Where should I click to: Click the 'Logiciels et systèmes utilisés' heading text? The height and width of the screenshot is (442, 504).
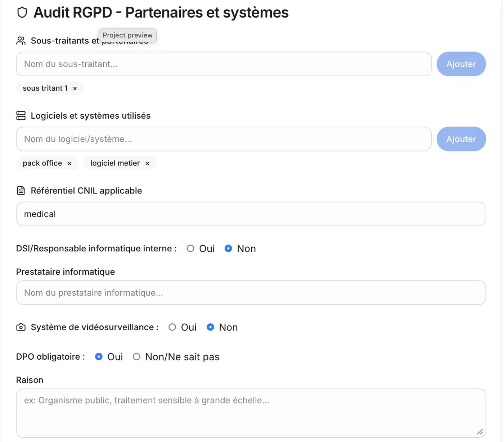point(91,116)
